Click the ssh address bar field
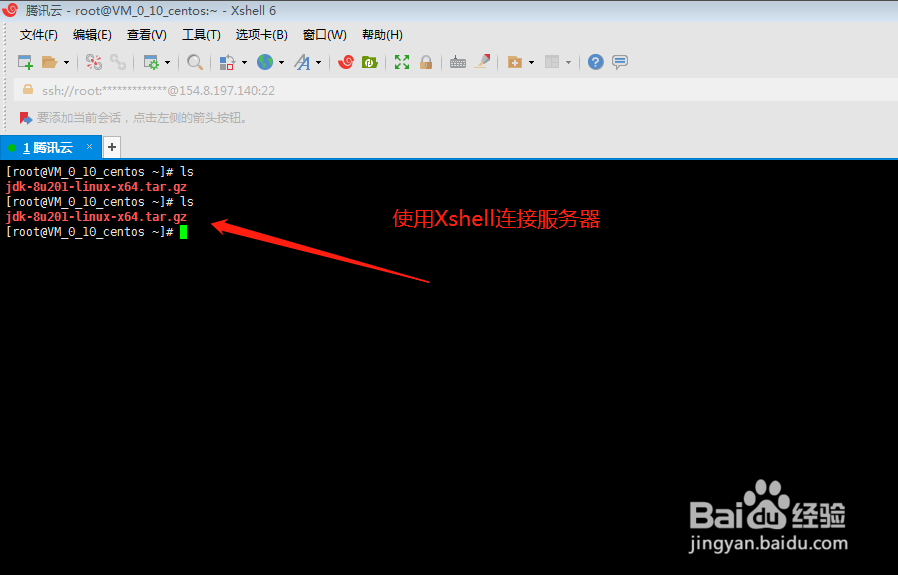Image resolution: width=898 pixels, height=575 pixels. click(458, 90)
